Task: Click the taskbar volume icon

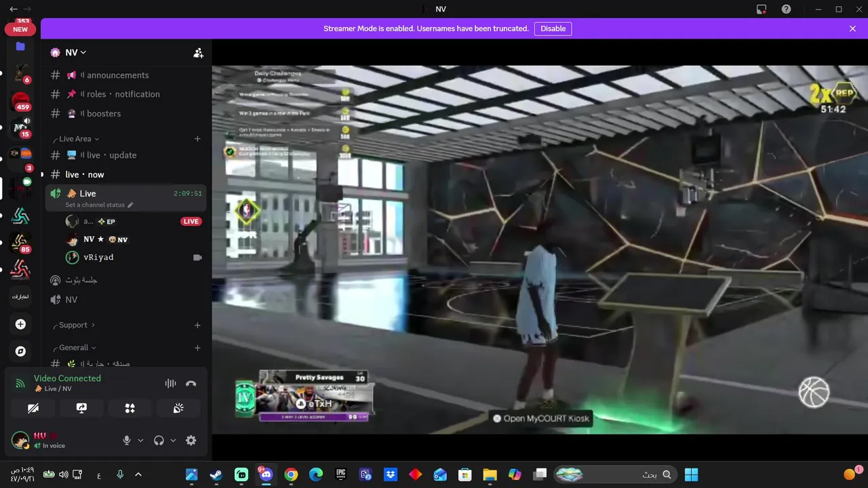Action: coord(63,474)
